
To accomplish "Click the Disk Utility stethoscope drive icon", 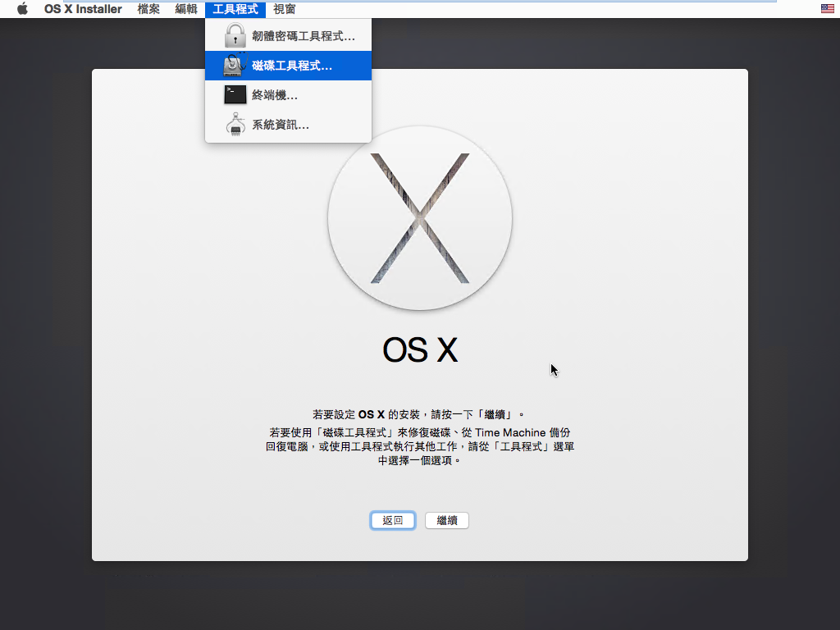I will pyautogui.click(x=235, y=65).
